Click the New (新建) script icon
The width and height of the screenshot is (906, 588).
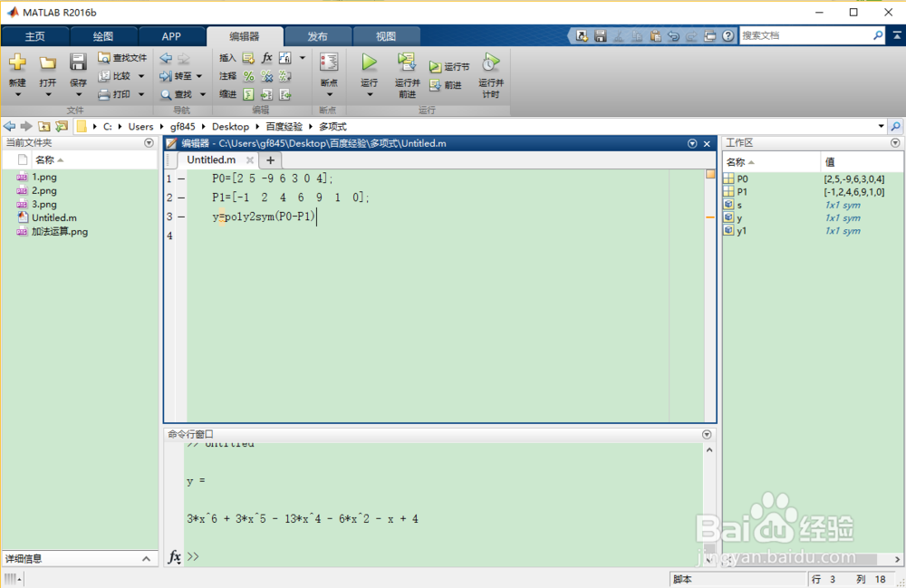click(x=17, y=63)
